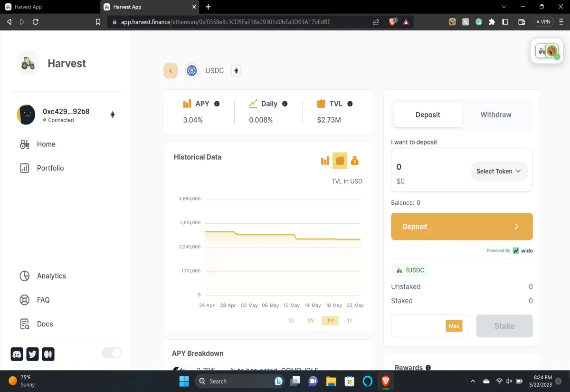Show share price money bag chart

pyautogui.click(x=354, y=161)
